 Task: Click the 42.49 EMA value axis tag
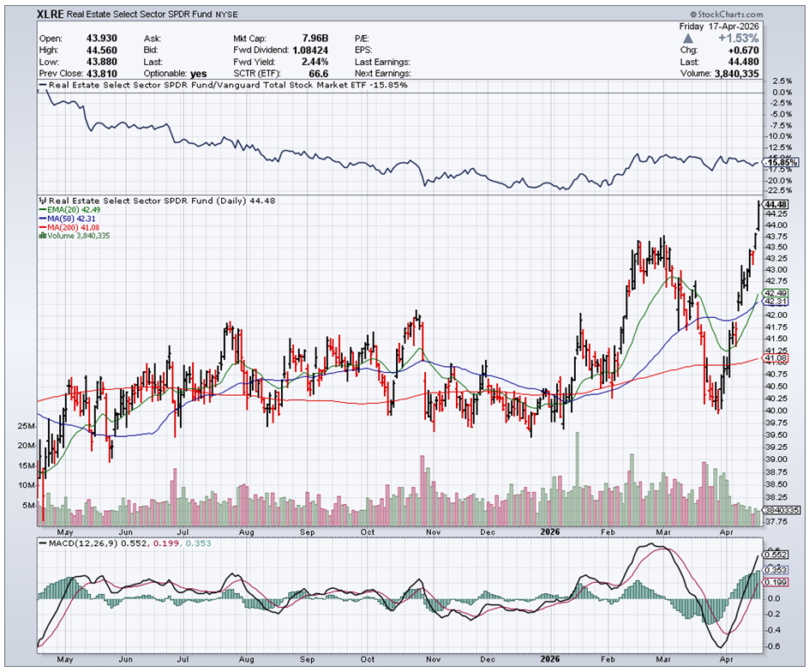775,292
